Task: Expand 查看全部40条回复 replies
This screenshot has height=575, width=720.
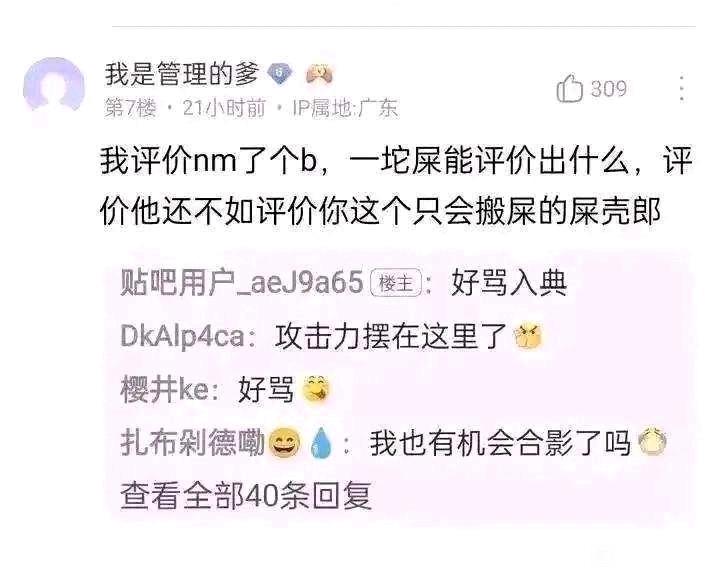Action: click(x=246, y=496)
